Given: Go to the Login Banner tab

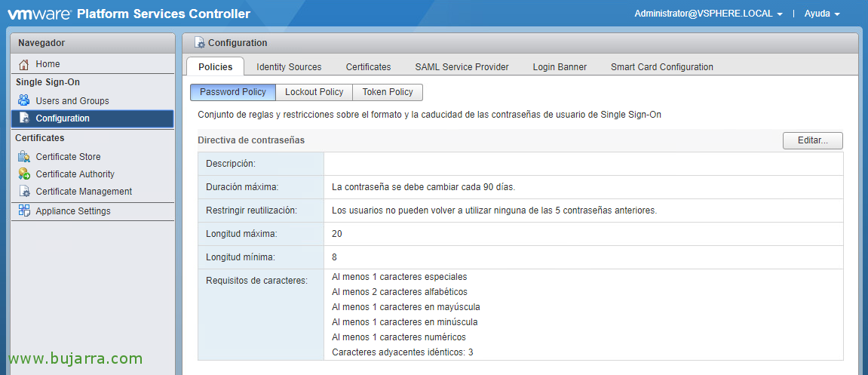Looking at the screenshot, I should (x=560, y=67).
